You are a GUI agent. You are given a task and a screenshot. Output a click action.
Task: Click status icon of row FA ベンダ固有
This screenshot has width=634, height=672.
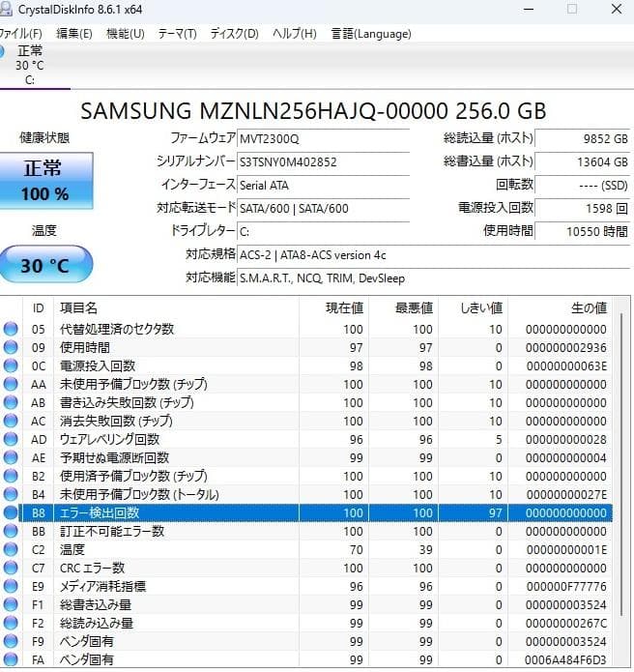click(x=11, y=660)
